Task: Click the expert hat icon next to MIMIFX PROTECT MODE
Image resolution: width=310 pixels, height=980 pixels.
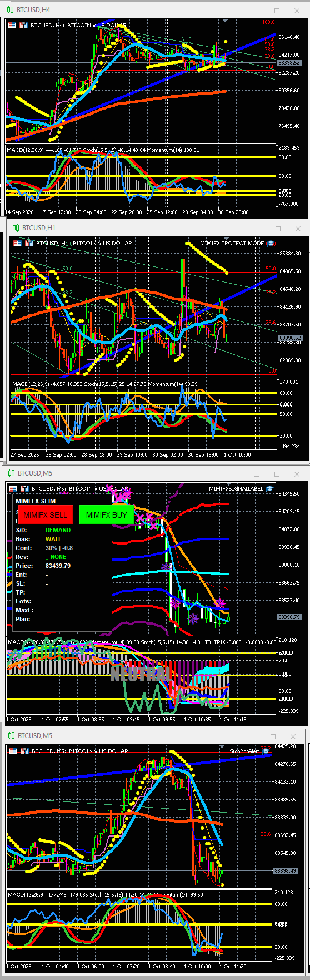Action: tap(271, 243)
